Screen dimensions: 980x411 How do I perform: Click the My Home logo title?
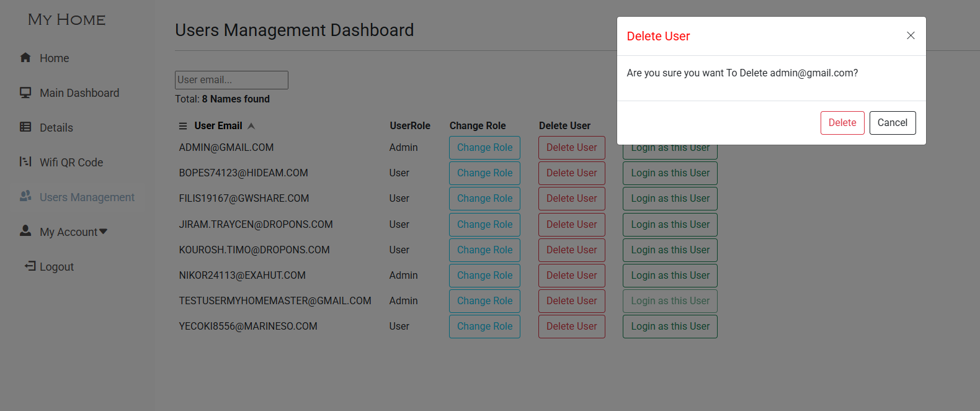pyautogui.click(x=66, y=20)
